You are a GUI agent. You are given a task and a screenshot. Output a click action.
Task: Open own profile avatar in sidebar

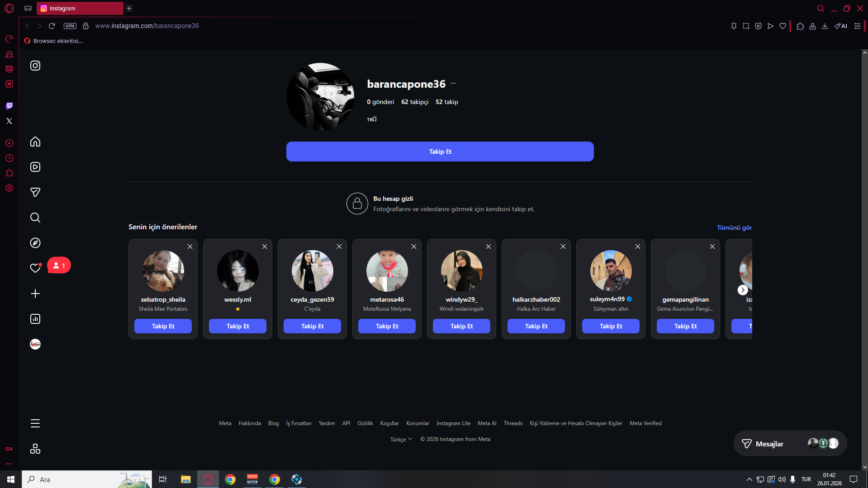35,344
